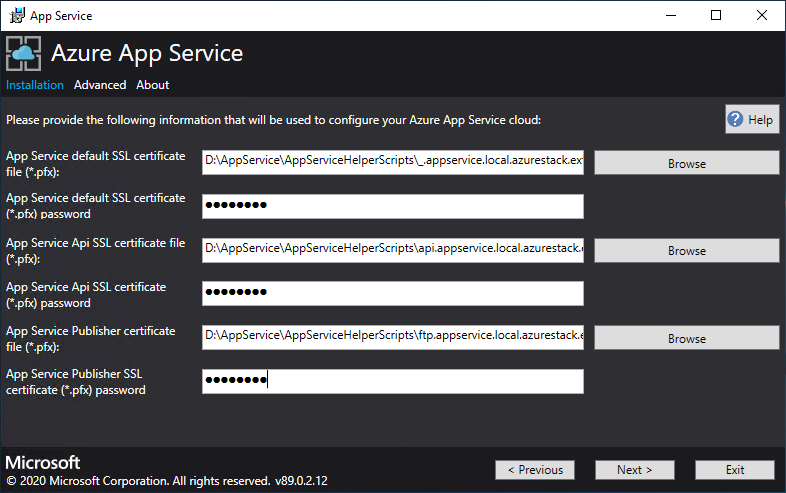Click the App Service title bar icon
The image size is (786, 493).
[x=17, y=15]
